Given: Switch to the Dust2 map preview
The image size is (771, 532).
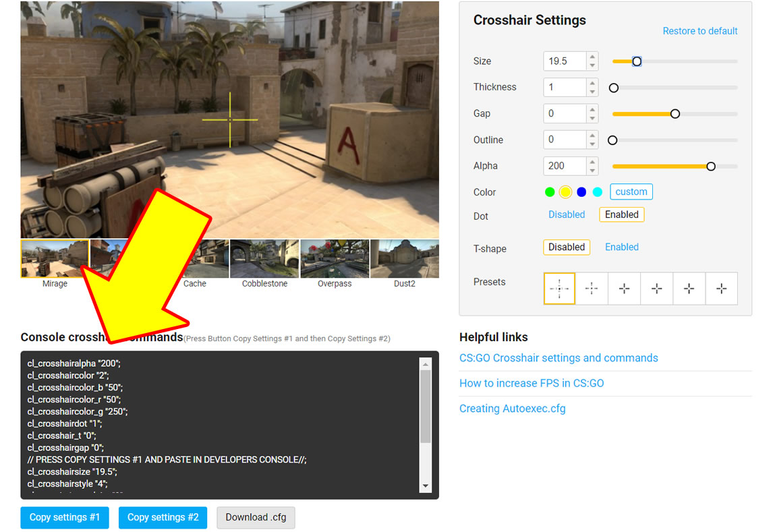Looking at the screenshot, I should click(x=404, y=258).
